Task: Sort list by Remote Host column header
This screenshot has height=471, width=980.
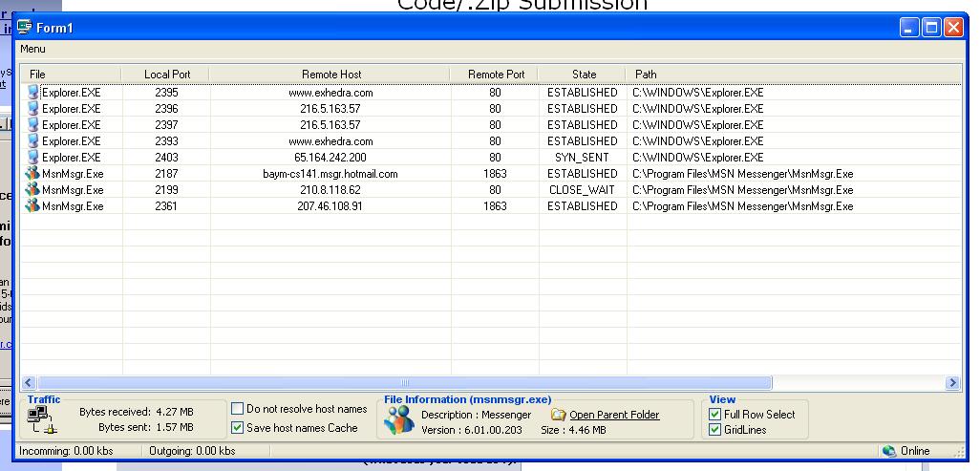Action: point(330,75)
